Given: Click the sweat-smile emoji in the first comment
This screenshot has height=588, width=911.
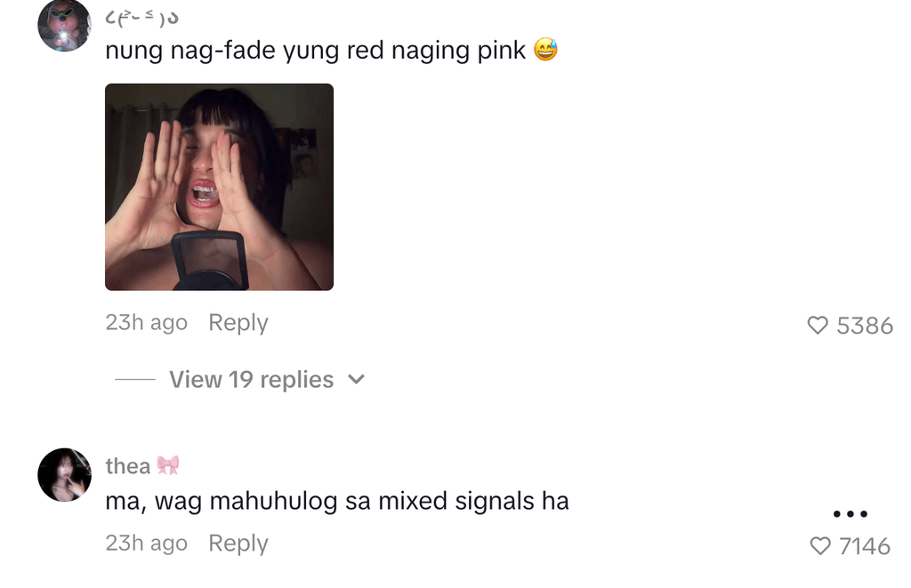Looking at the screenshot, I should pos(545,50).
